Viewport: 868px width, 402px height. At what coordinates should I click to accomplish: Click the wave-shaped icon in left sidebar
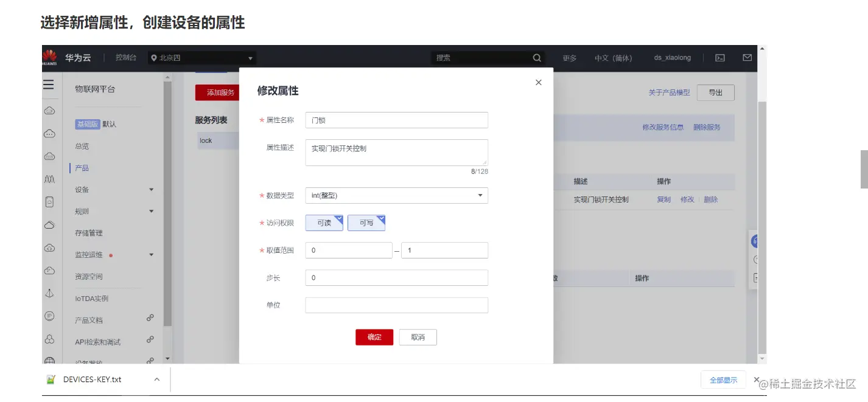[50, 179]
